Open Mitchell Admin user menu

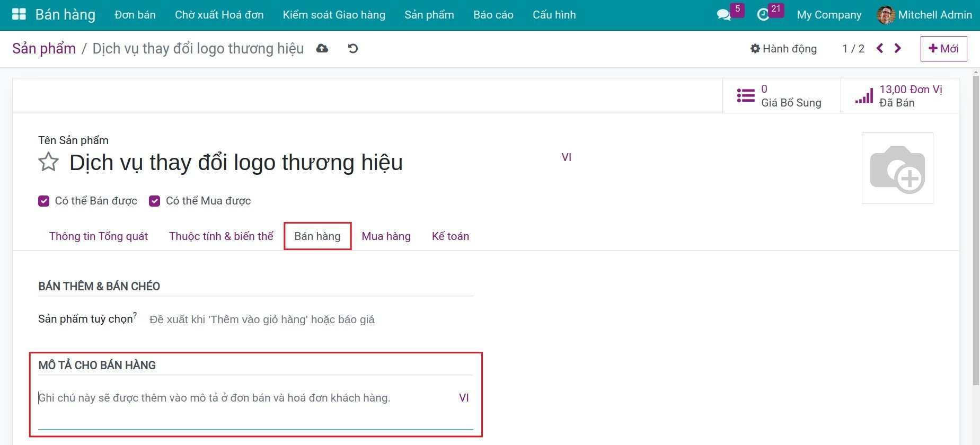924,15
